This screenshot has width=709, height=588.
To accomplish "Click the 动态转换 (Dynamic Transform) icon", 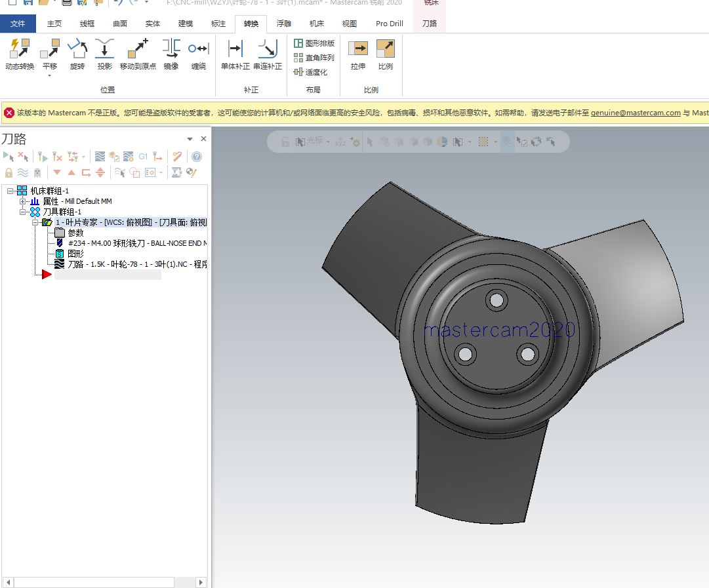I will click(20, 54).
